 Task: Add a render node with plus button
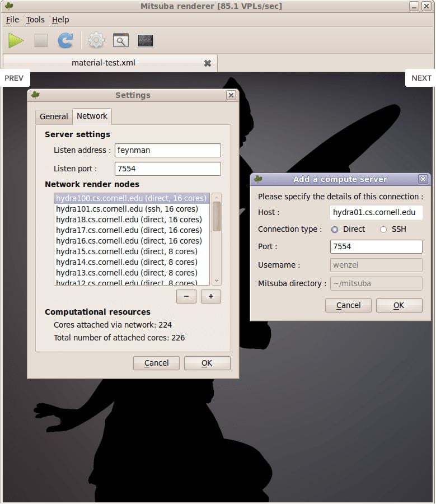point(211,296)
